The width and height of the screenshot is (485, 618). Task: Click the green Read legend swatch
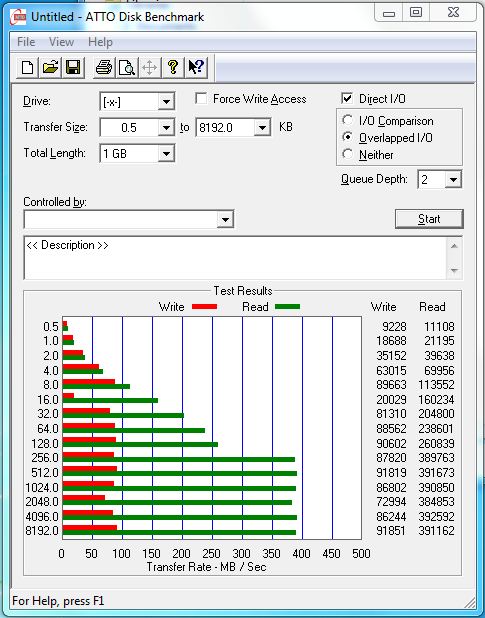pos(287,306)
